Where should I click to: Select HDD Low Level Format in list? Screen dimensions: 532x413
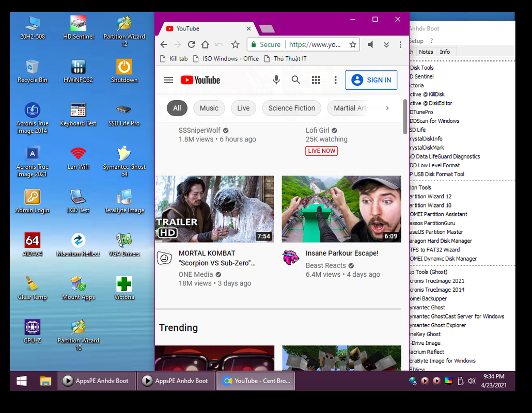pos(434,165)
